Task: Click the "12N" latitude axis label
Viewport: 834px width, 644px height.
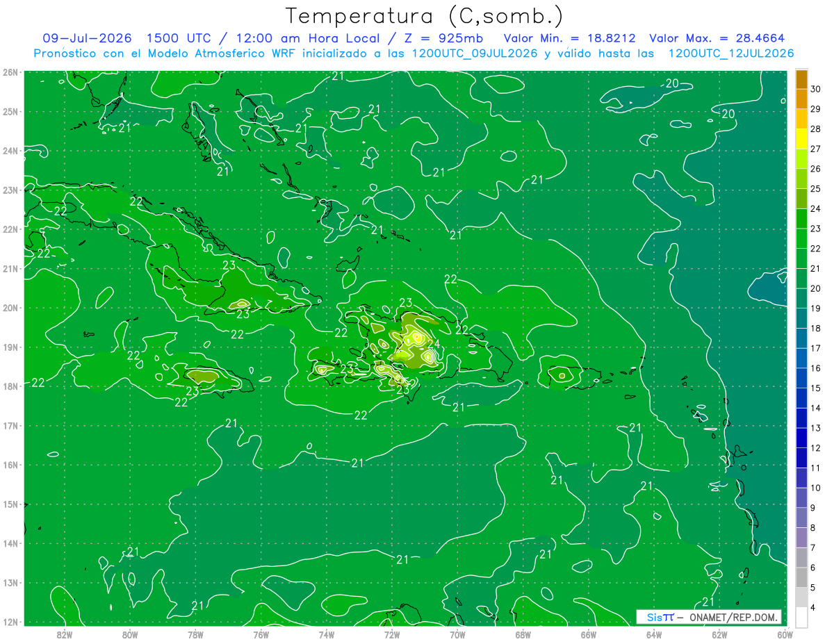Action: point(10,622)
